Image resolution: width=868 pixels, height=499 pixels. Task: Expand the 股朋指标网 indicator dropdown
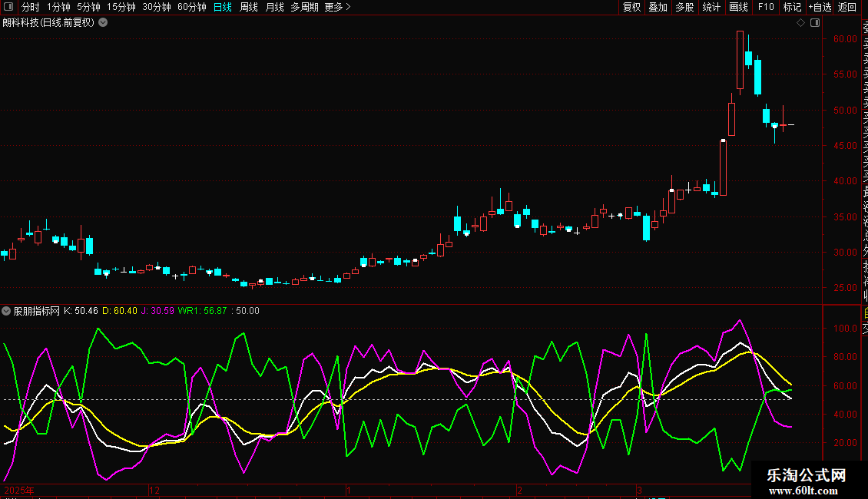[7, 311]
